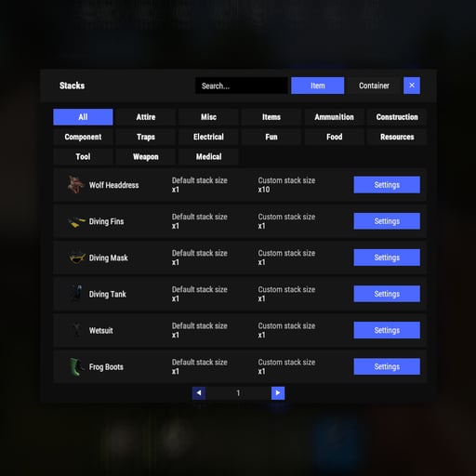
Task: Click the Diving Fins item icon
Action: pos(76,221)
